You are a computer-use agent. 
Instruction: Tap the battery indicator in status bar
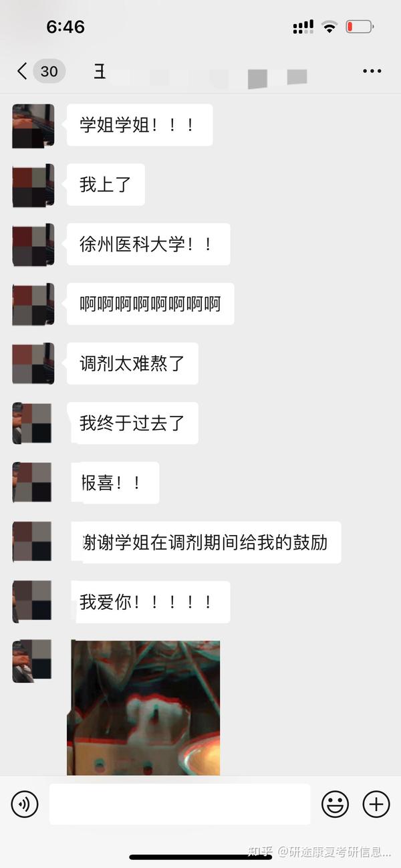coord(360,27)
